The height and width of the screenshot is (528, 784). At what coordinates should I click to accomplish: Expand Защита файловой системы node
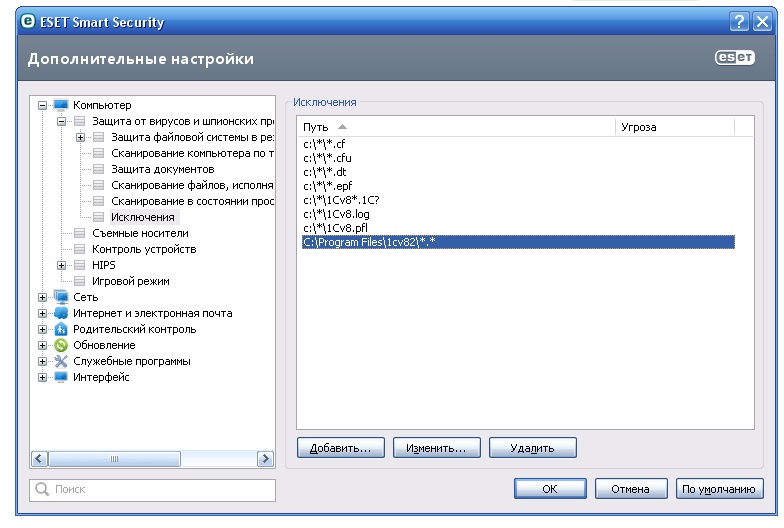[80, 138]
